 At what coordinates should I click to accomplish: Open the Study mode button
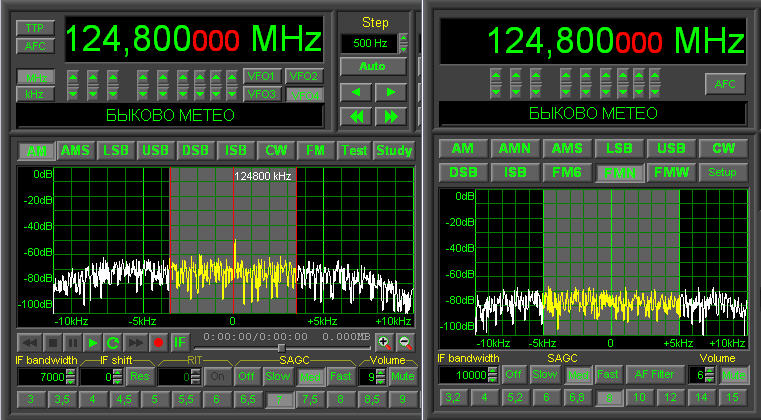click(394, 151)
